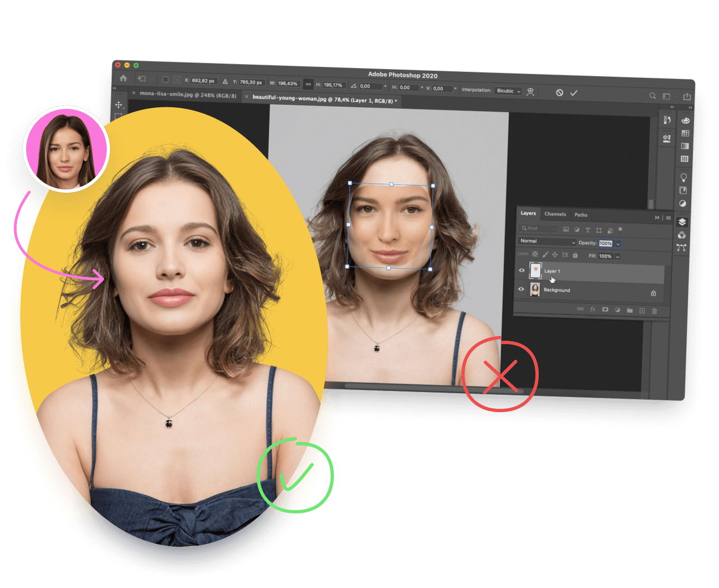Cancel the transform with the circle-slash icon
The image size is (719, 588).
(559, 93)
